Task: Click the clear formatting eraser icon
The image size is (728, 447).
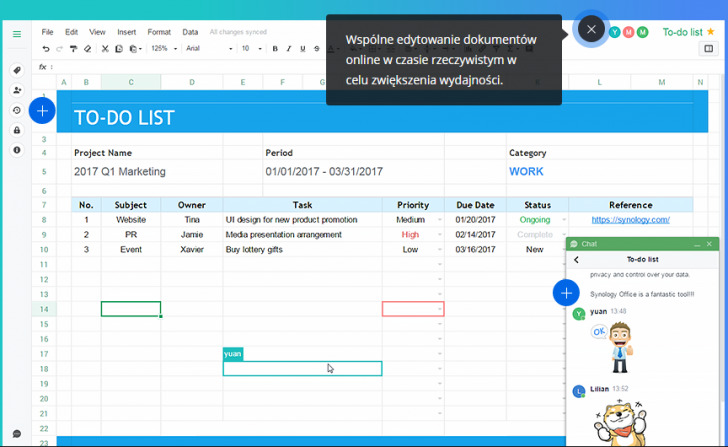Action: (x=88, y=48)
